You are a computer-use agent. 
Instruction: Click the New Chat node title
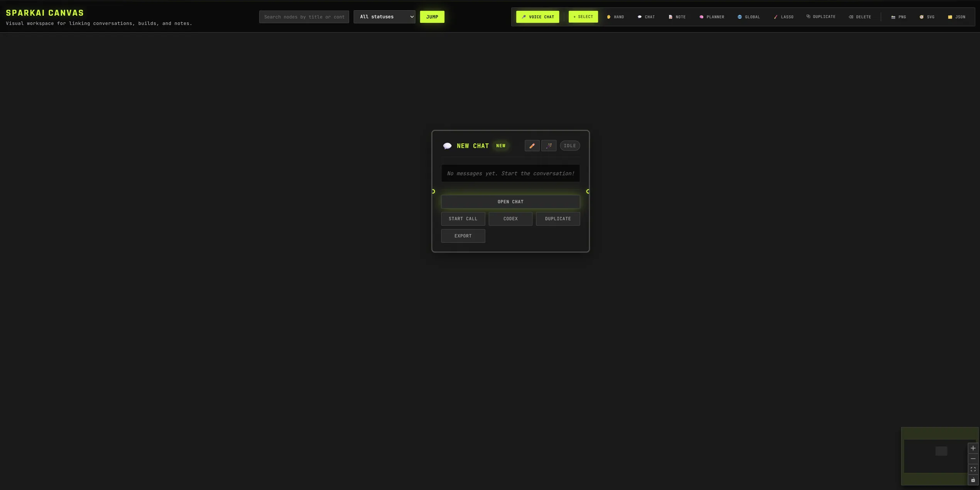pyautogui.click(x=473, y=146)
